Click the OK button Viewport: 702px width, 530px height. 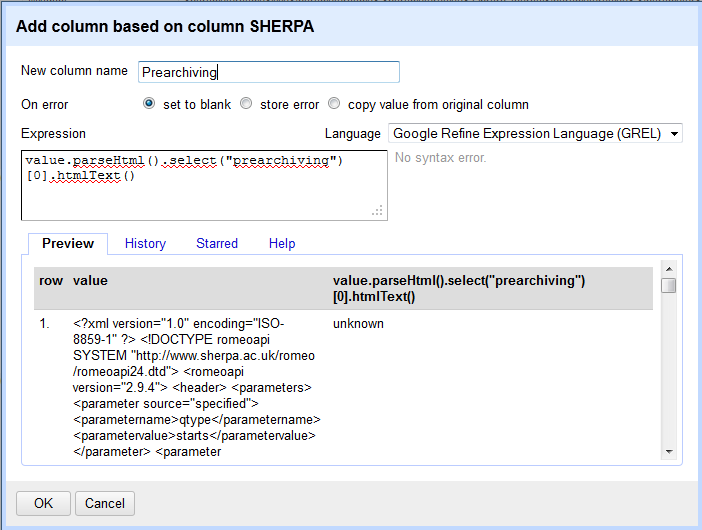point(43,503)
